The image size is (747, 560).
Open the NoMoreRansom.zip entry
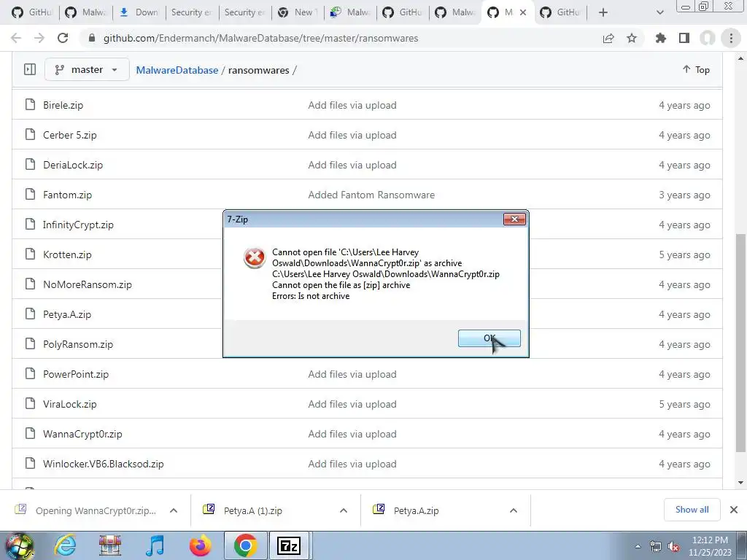88,285
